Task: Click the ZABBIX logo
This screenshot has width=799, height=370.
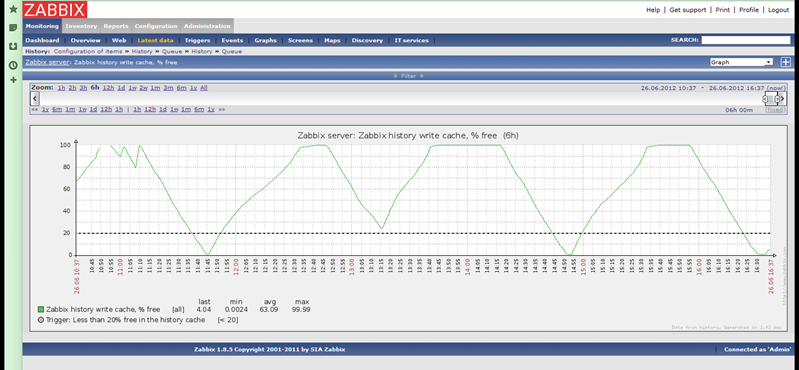Action: pos(55,9)
